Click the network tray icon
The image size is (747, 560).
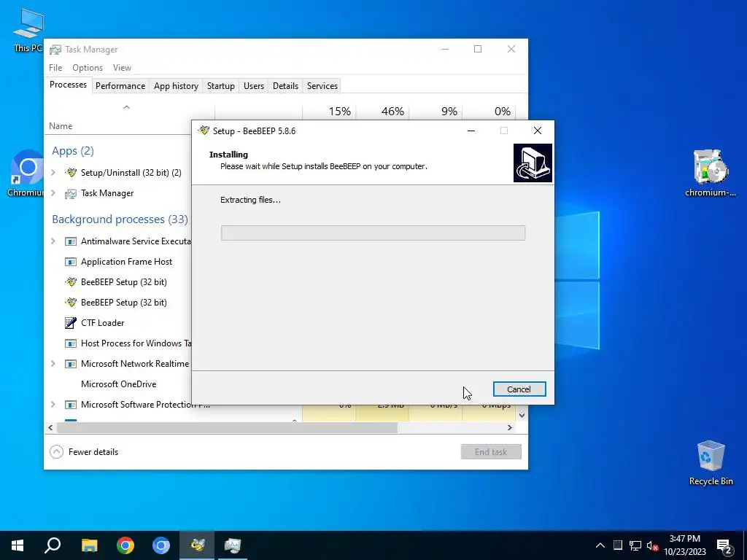click(x=635, y=545)
